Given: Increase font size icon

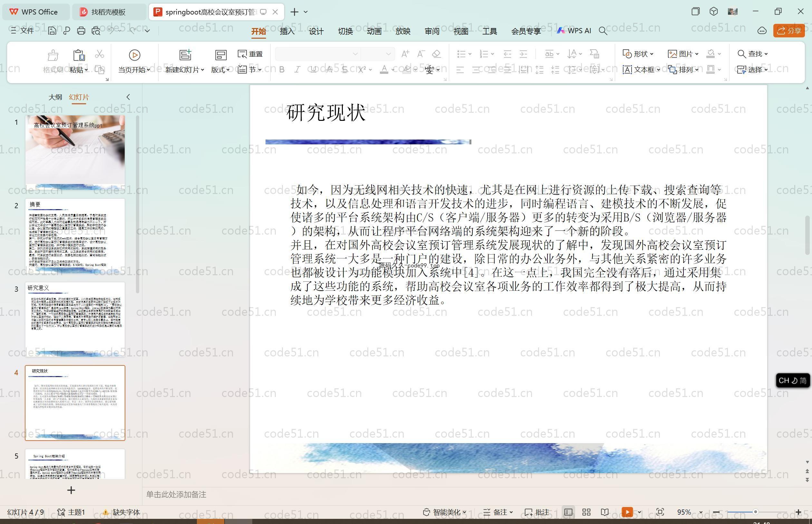Looking at the screenshot, I should coord(405,54).
